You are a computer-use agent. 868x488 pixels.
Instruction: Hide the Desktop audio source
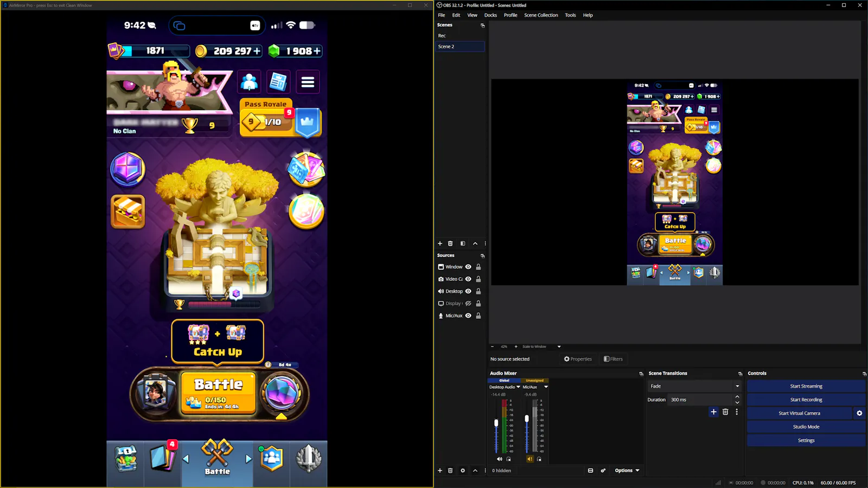pos(468,291)
